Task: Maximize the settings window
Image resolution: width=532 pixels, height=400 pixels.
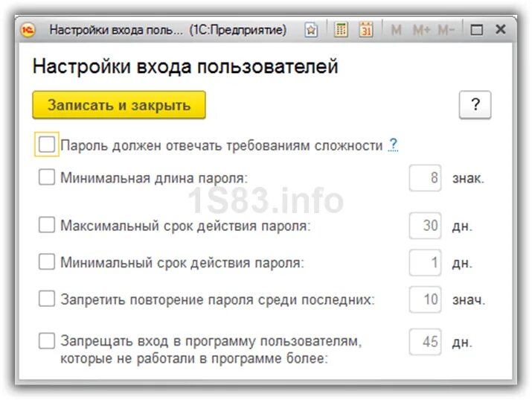Action: [x=477, y=30]
